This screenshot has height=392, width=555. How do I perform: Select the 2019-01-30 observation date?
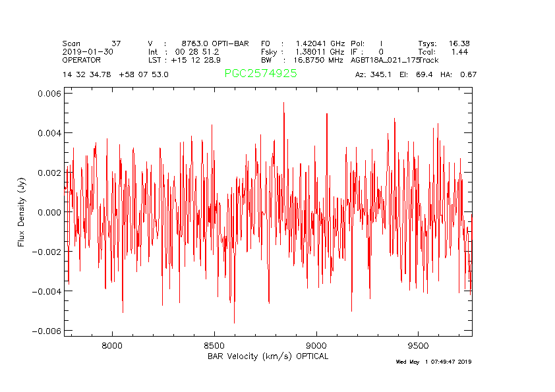tap(88, 51)
